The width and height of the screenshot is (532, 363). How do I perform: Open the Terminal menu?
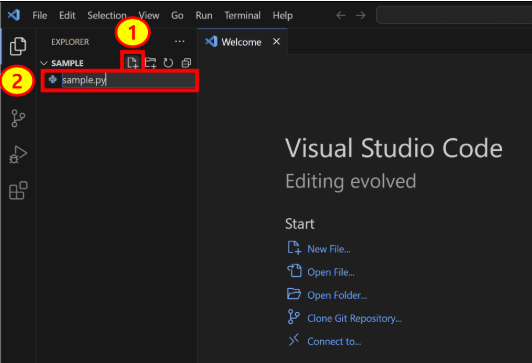click(x=243, y=15)
